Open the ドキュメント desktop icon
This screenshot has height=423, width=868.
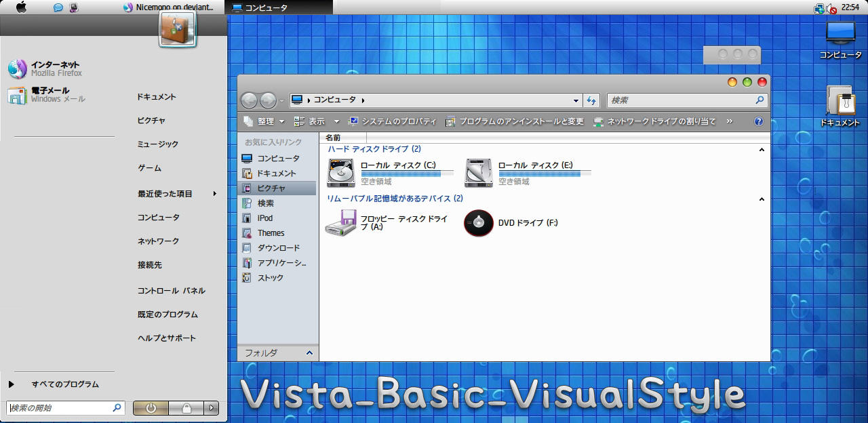click(840, 106)
